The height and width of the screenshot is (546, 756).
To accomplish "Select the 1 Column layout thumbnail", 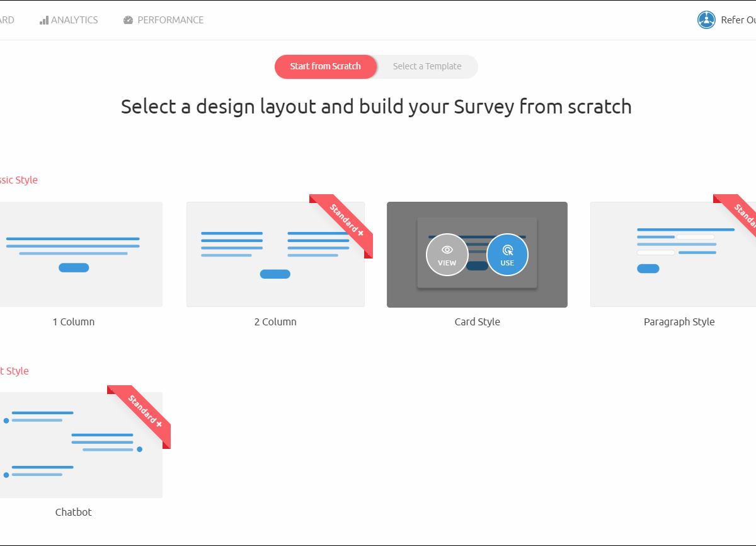I will pyautogui.click(x=74, y=254).
